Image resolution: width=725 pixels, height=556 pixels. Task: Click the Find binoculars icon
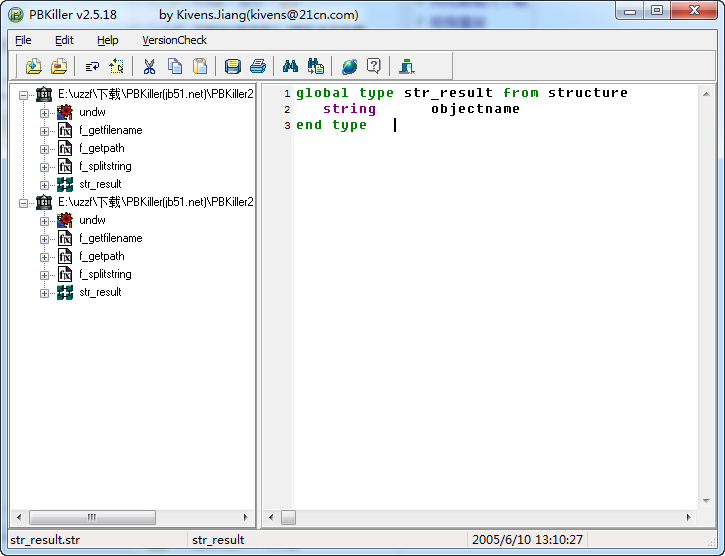291,67
